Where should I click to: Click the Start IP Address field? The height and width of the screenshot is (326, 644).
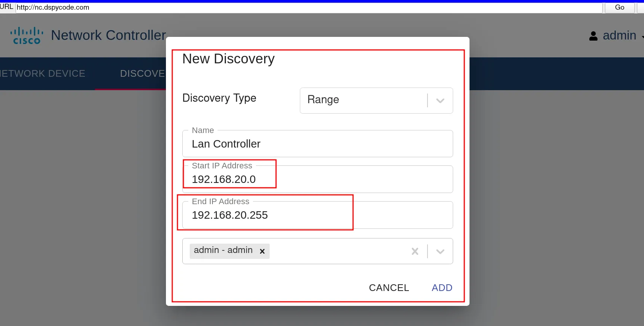pyautogui.click(x=317, y=180)
